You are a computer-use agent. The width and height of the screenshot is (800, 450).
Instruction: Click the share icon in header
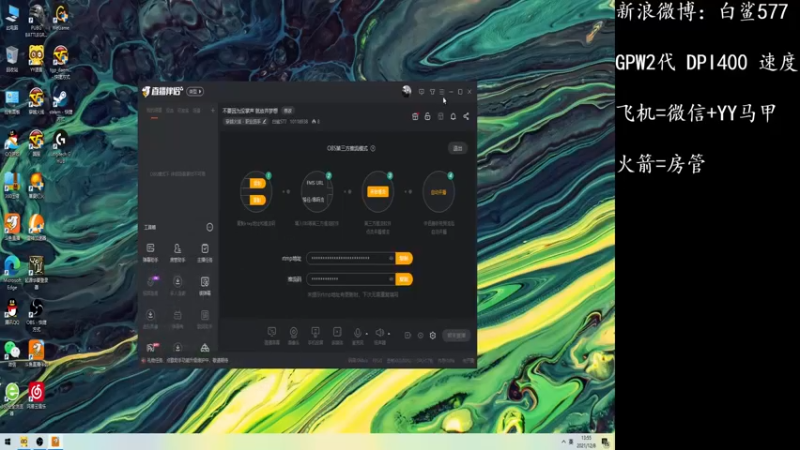pos(466,116)
